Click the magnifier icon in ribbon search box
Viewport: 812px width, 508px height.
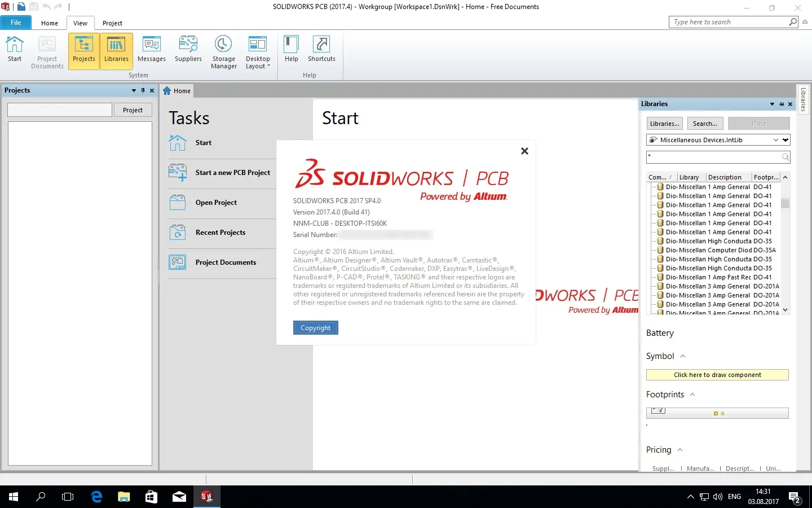793,22
